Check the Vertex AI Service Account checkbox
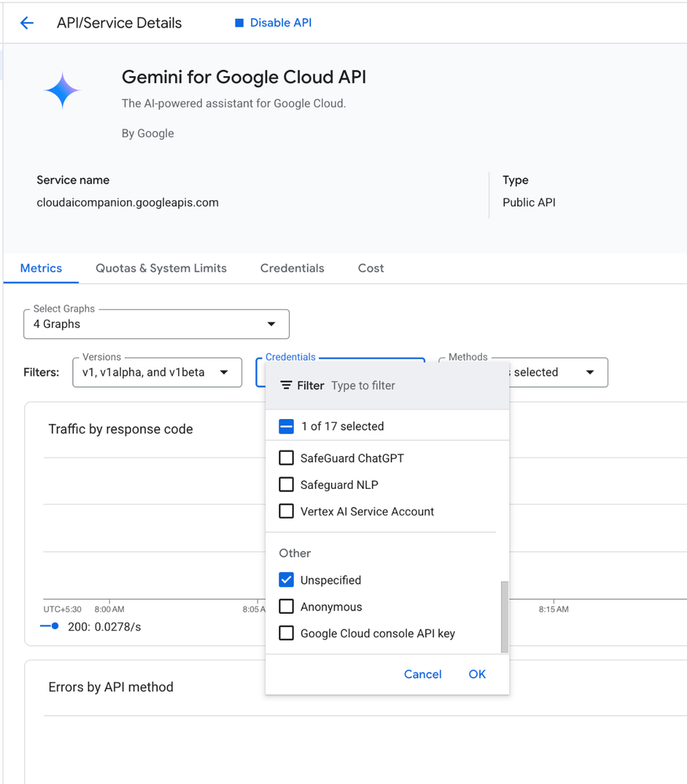Screen dimensions: 687x784 [x=287, y=512]
